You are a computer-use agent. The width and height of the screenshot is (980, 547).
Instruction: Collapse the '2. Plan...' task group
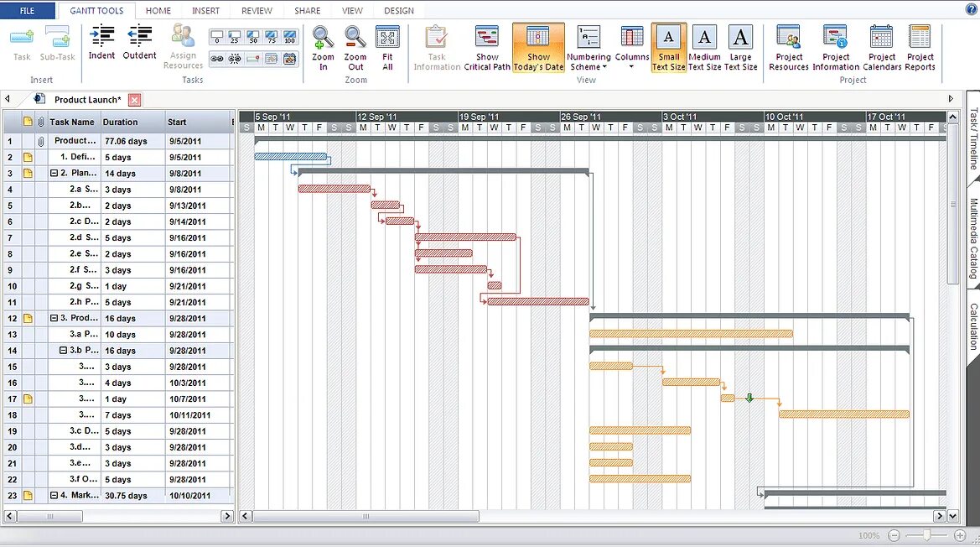point(54,173)
